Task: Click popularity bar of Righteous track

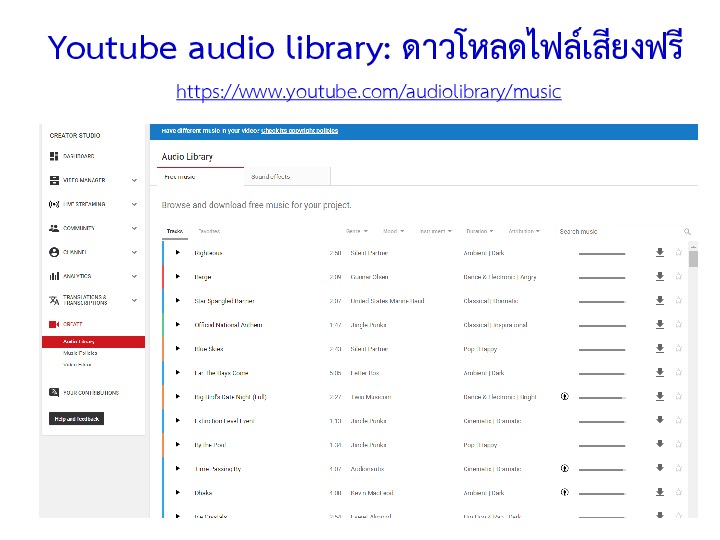Action: pos(602,253)
